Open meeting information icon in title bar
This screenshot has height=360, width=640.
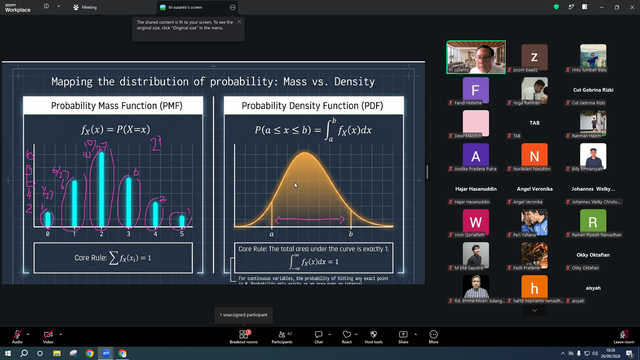pos(46,7)
